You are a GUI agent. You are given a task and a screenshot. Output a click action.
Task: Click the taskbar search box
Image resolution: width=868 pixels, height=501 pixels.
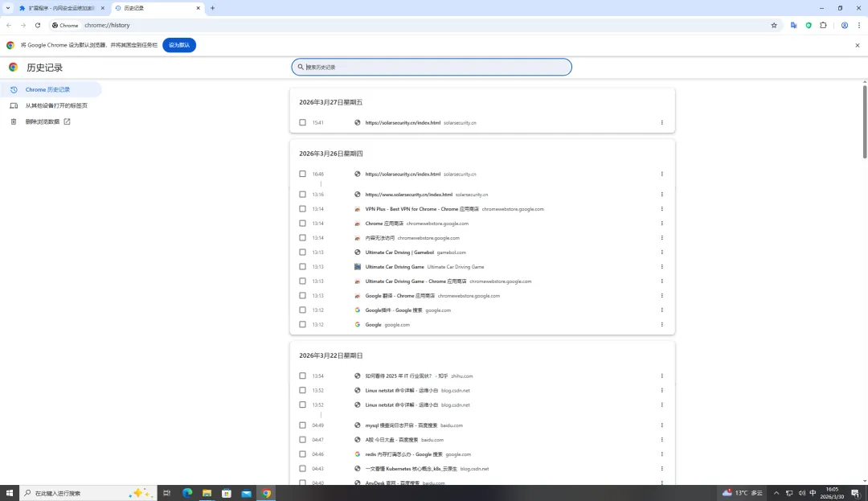tap(88, 493)
